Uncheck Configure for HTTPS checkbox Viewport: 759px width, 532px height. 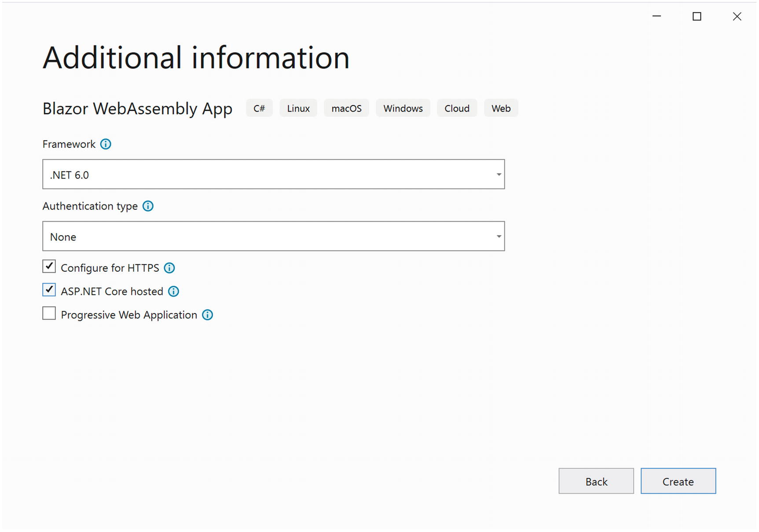point(49,266)
